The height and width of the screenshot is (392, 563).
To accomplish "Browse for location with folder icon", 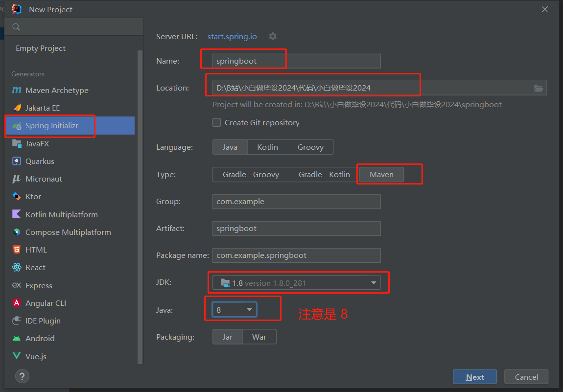I will click(x=538, y=88).
